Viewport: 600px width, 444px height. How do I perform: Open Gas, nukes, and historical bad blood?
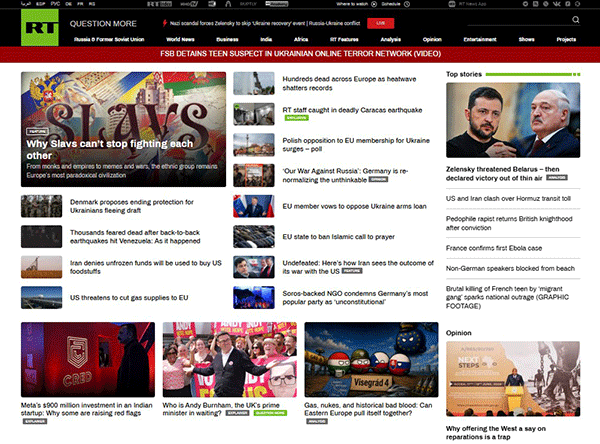(x=368, y=409)
